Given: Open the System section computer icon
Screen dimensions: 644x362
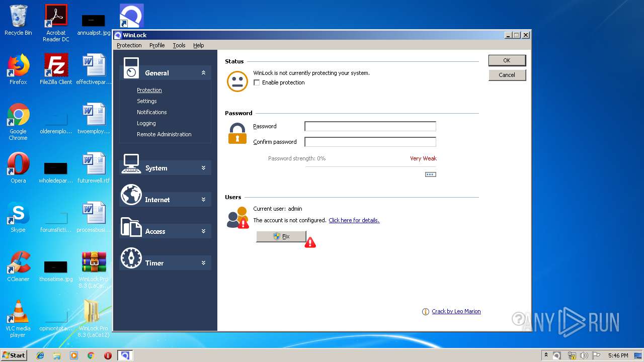Looking at the screenshot, I should 131,163.
